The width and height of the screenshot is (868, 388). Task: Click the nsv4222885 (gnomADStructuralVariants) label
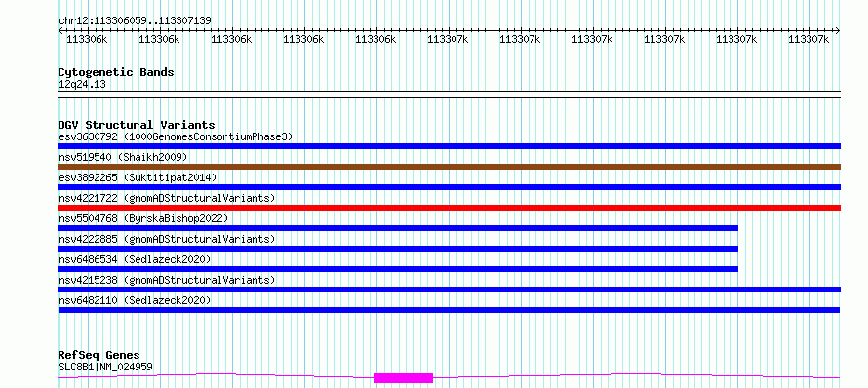pyautogui.click(x=167, y=239)
